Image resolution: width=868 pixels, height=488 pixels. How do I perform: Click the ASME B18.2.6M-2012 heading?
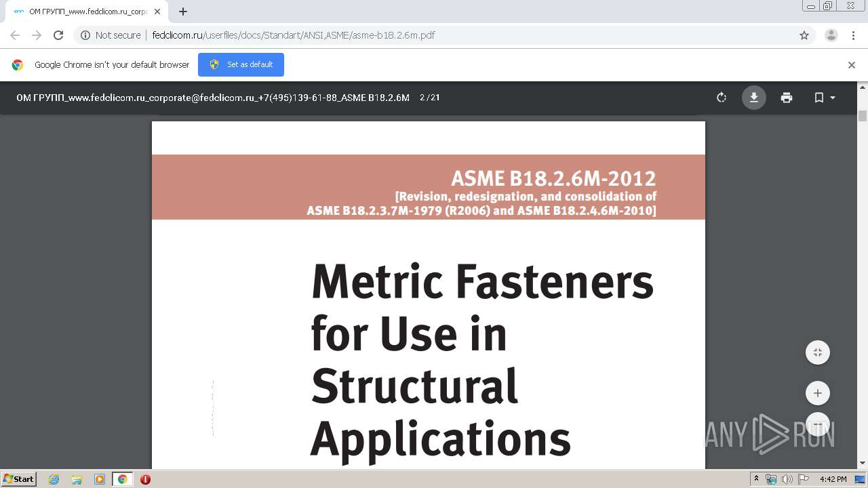[553, 178]
